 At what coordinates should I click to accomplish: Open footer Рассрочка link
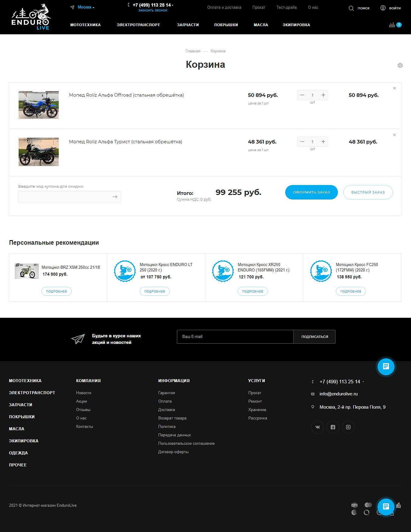coord(258,418)
